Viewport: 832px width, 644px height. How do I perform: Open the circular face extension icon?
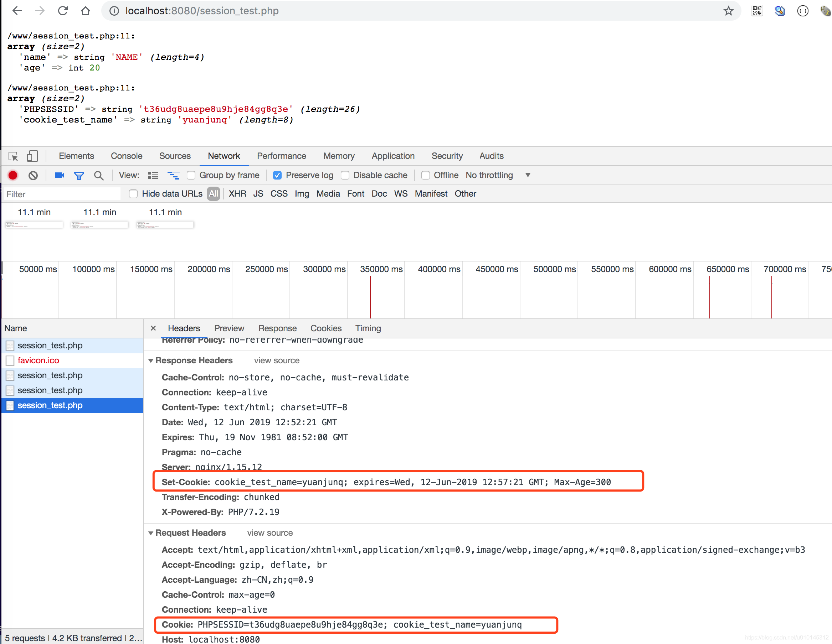pos(802,11)
